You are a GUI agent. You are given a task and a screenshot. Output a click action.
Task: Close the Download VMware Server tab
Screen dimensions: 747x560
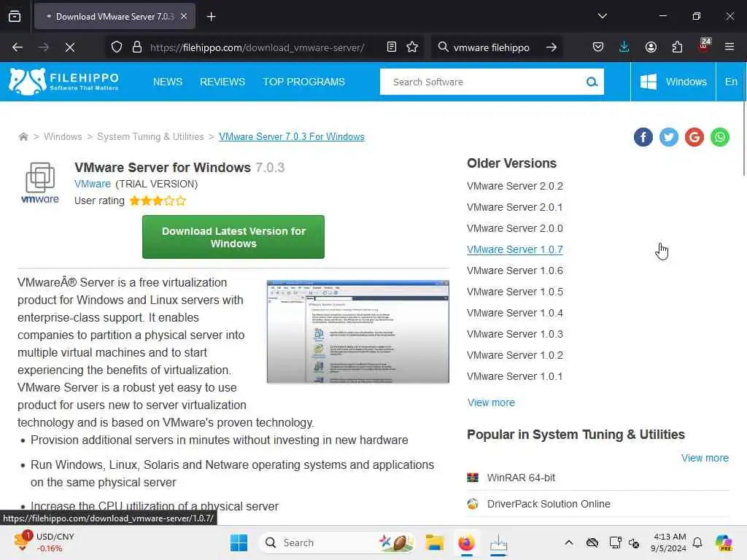184,17
